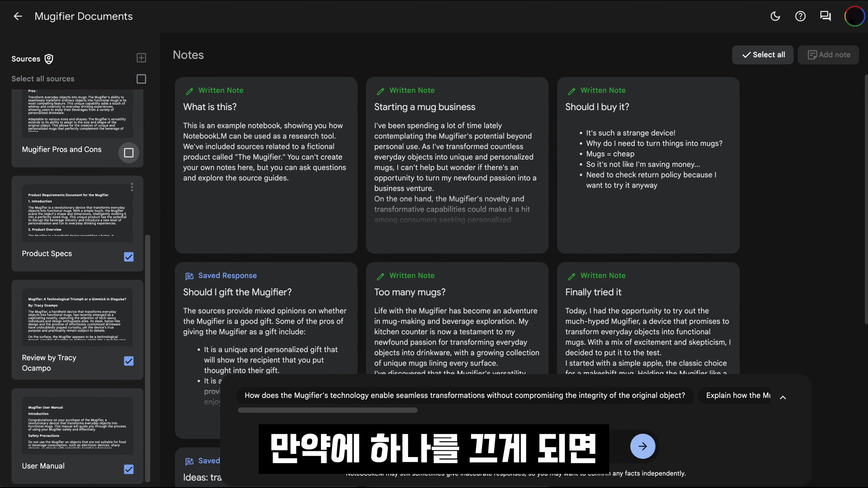
Task: Open the help question mark icon
Action: 800,16
